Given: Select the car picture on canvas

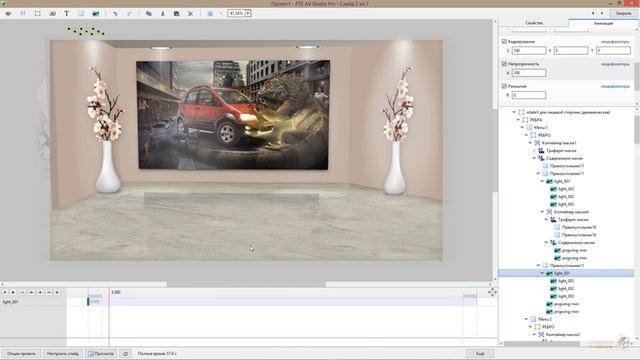Looking at the screenshot, I should [x=233, y=115].
